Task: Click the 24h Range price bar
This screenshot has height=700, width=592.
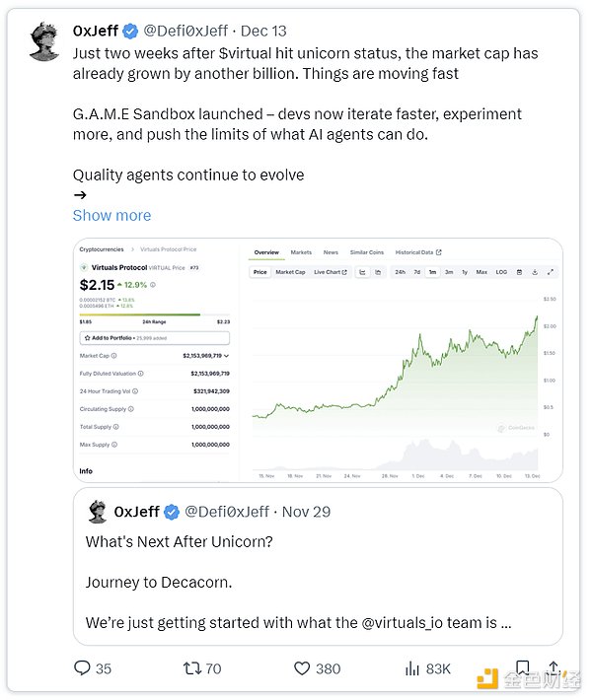Action: pyautogui.click(x=154, y=315)
